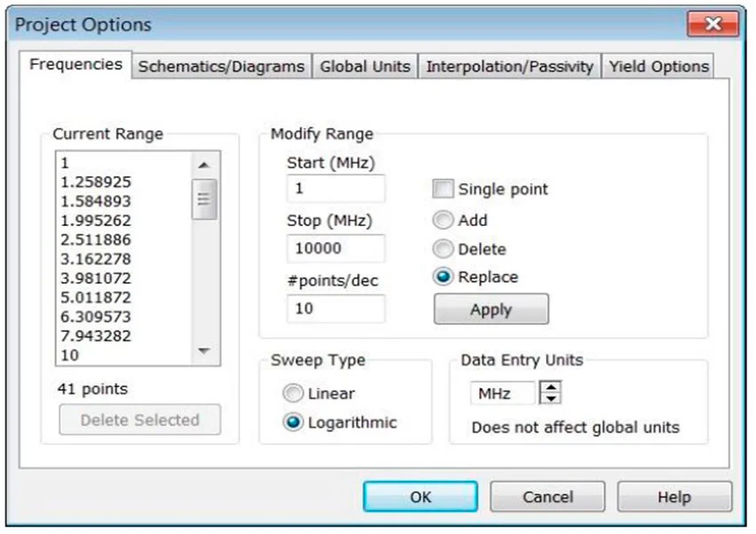
Task: Set sweep type to Linear
Action: pyautogui.click(x=293, y=393)
